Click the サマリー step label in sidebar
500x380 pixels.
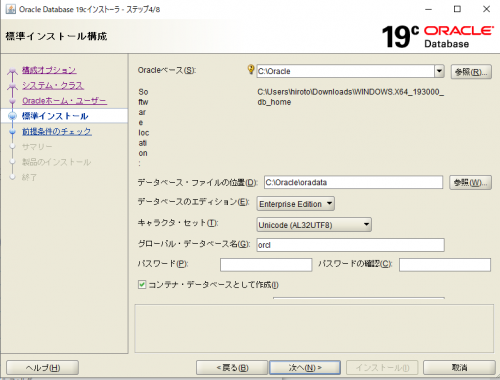click(x=37, y=147)
